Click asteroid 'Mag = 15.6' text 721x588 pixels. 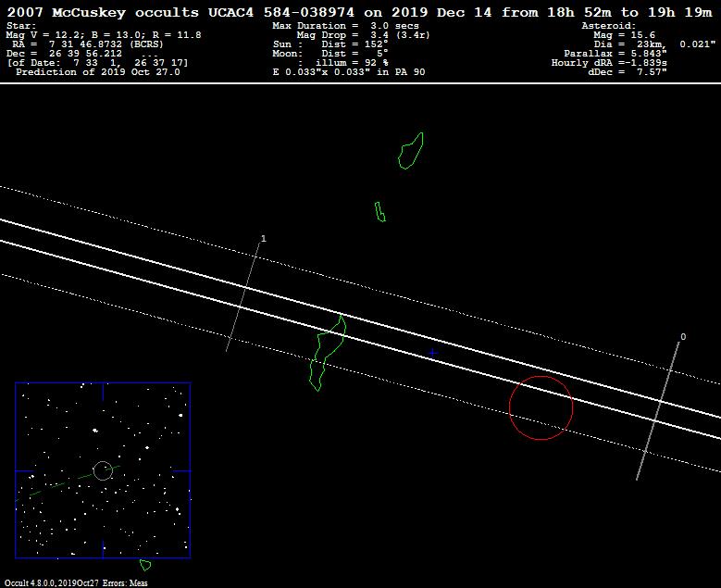click(624, 35)
